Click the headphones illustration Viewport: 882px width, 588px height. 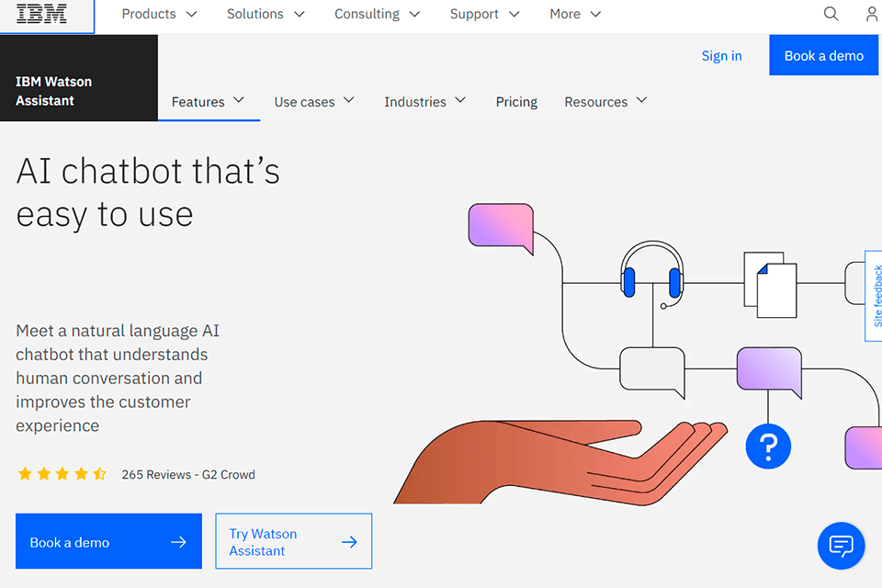(652, 274)
